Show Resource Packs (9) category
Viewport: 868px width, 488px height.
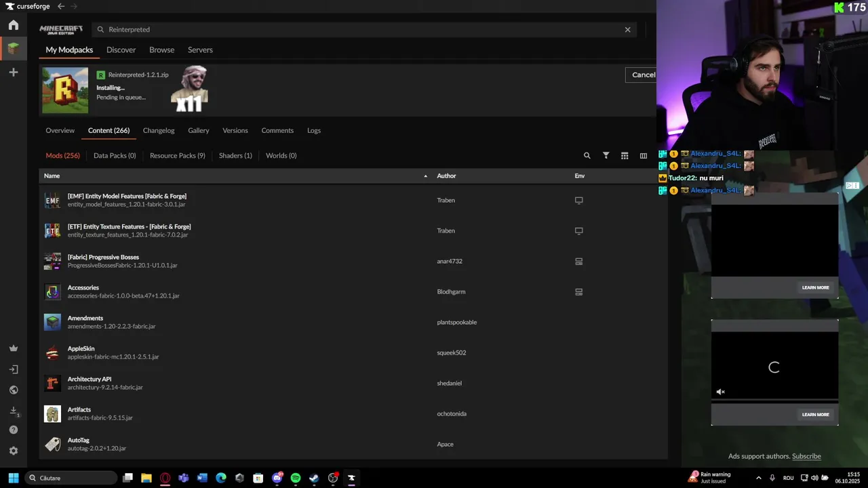[x=178, y=156]
